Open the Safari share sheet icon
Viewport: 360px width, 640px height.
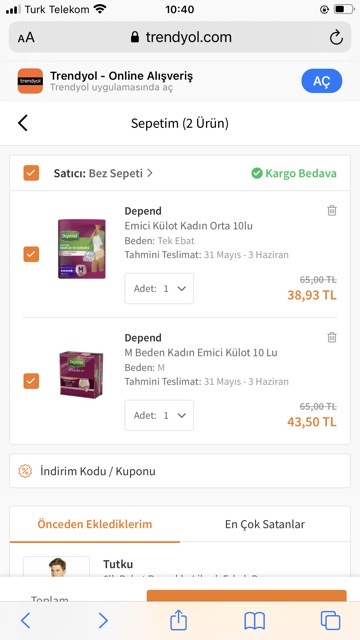click(x=178, y=620)
